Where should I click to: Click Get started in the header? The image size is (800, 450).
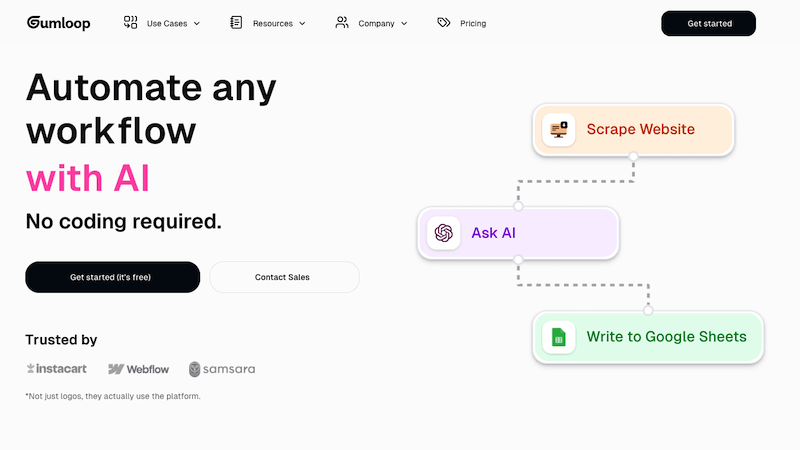pyautogui.click(x=709, y=23)
